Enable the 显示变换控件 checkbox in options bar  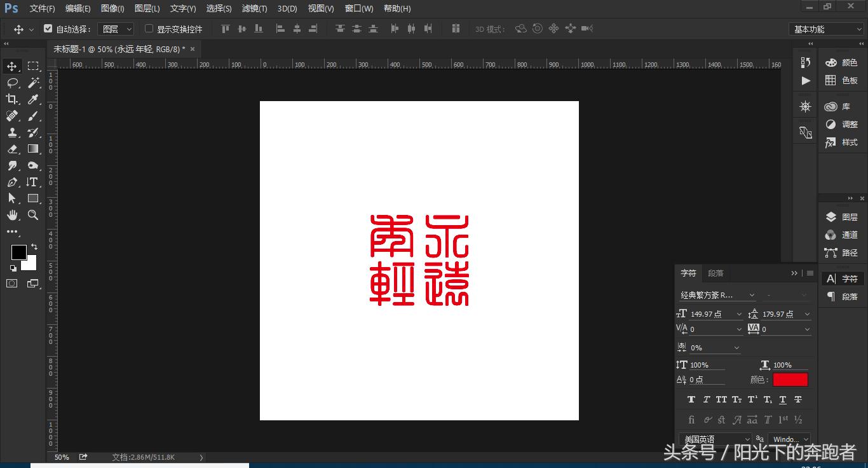point(148,29)
